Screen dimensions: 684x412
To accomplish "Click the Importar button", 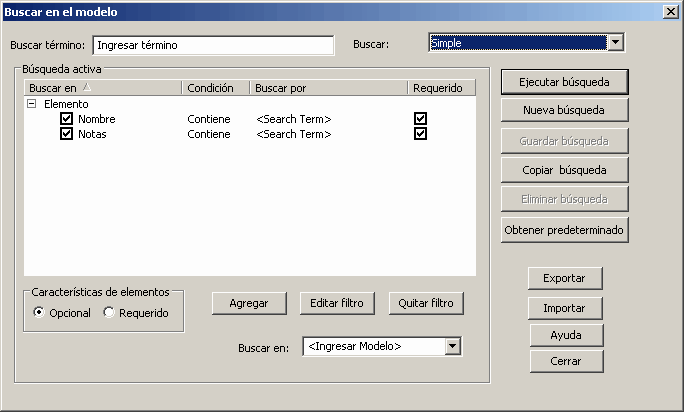I will pyautogui.click(x=565, y=308).
